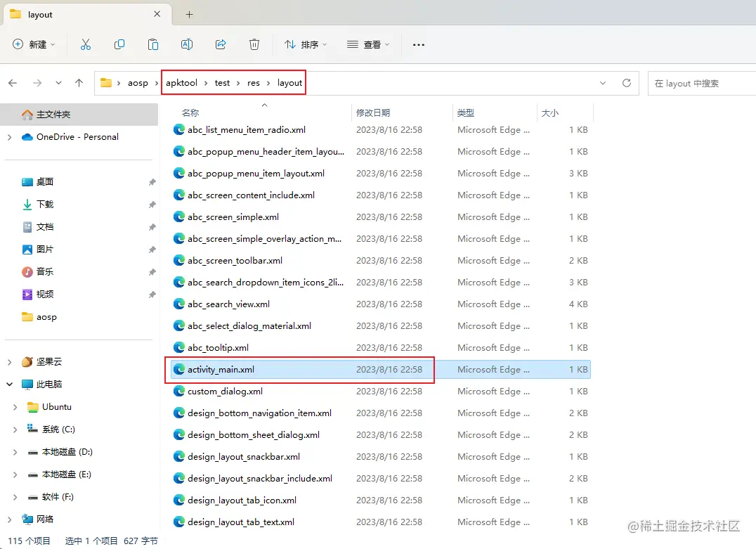Expand the 系统 (C:) drive node
The image size is (756, 549).
pos(15,429)
